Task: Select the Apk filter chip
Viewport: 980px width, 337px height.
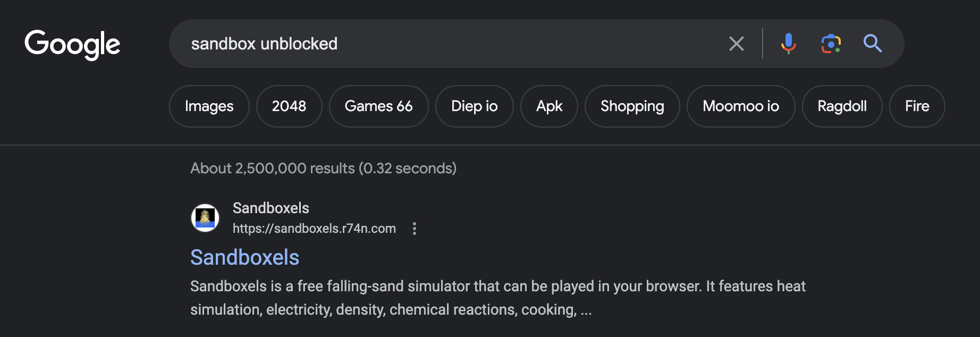Action: point(549,106)
